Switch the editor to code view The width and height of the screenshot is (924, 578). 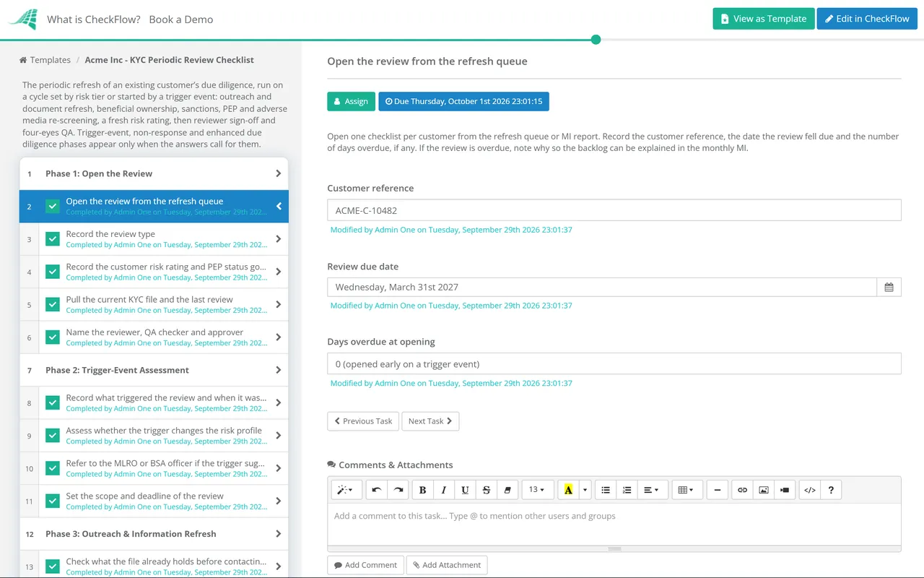click(810, 490)
